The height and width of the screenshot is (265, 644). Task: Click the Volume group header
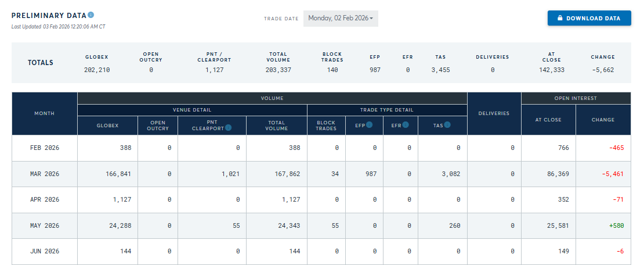(x=272, y=98)
